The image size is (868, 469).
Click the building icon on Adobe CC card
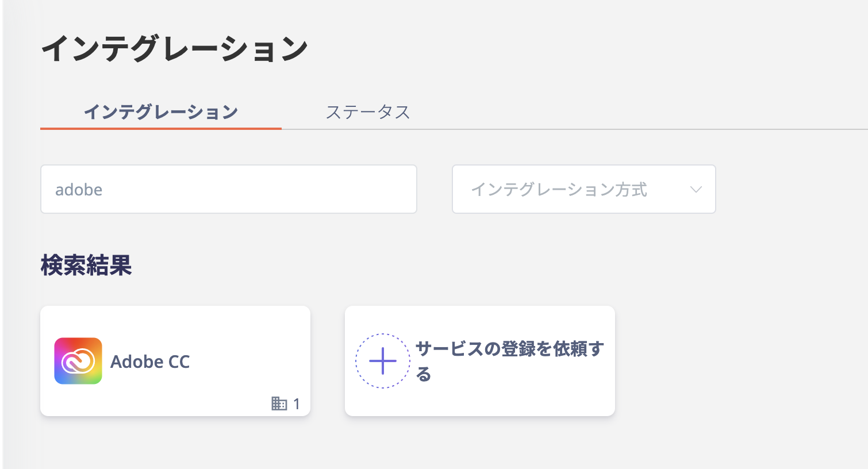(279, 403)
